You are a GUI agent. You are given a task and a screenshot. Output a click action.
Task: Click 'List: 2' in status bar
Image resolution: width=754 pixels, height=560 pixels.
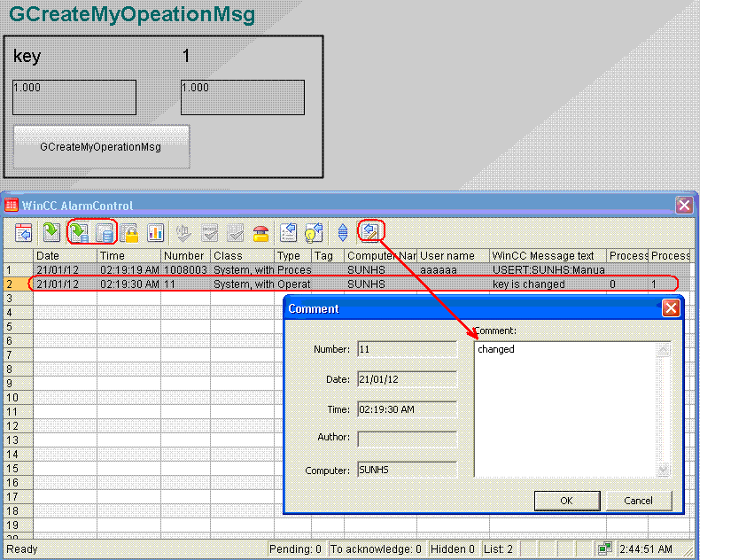499,548
